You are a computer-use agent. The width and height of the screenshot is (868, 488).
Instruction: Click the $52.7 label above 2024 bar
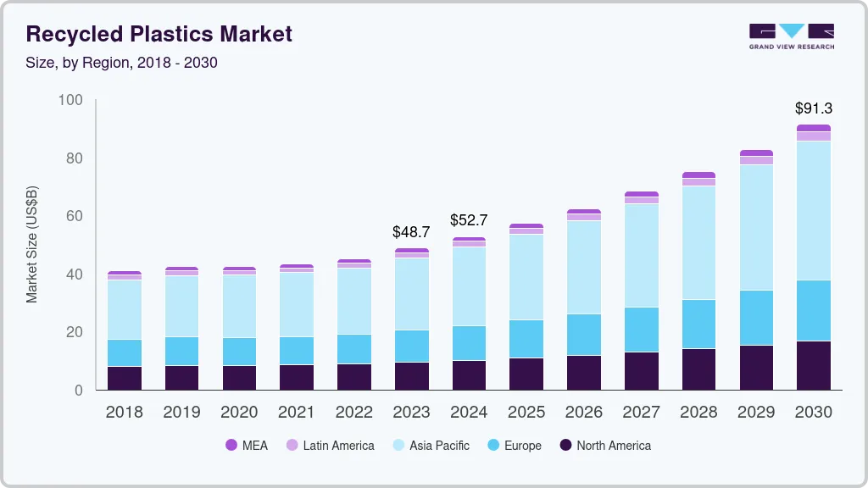469,220
